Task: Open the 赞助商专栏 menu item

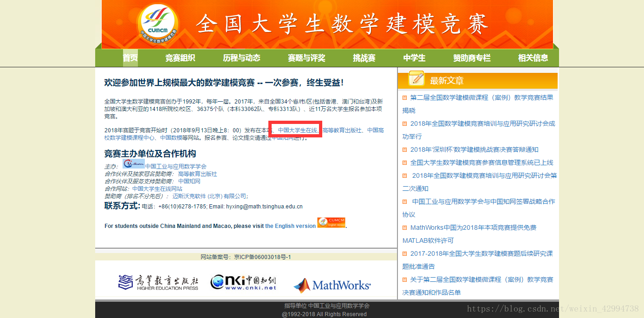Action: [x=472, y=58]
